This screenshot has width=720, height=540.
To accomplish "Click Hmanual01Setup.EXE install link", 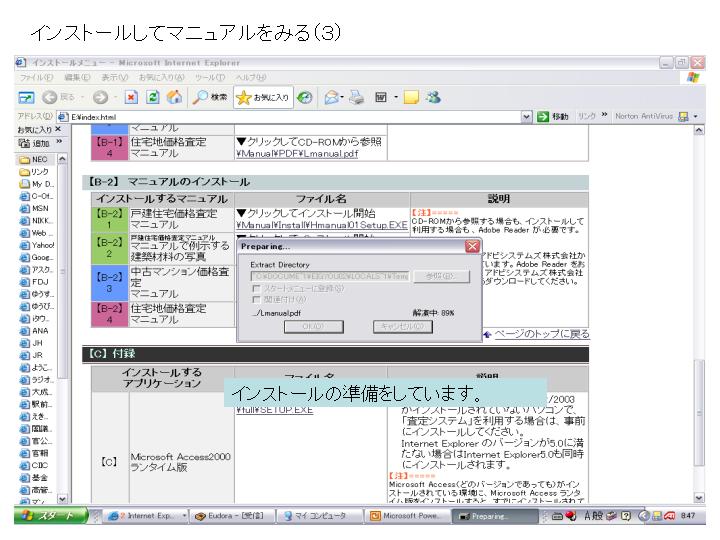I will pos(321,225).
